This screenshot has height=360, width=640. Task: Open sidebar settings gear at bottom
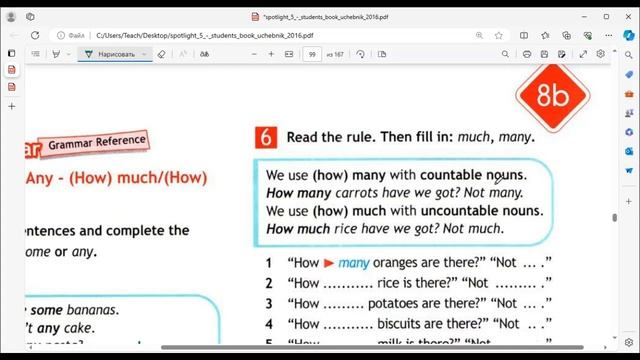(629, 342)
